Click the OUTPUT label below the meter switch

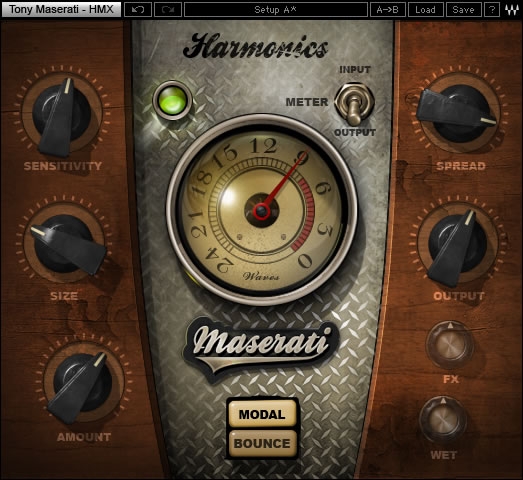(355, 132)
